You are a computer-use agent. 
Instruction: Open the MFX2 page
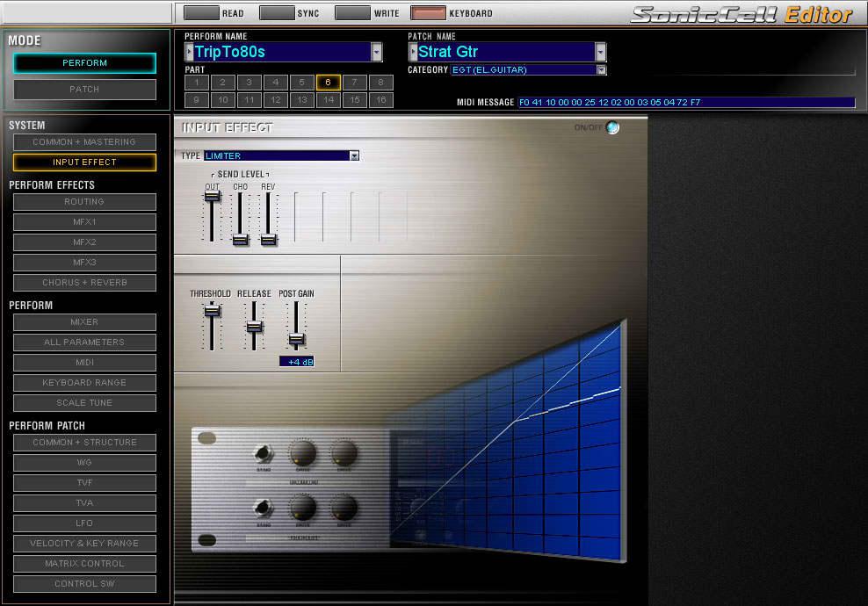tap(84, 242)
